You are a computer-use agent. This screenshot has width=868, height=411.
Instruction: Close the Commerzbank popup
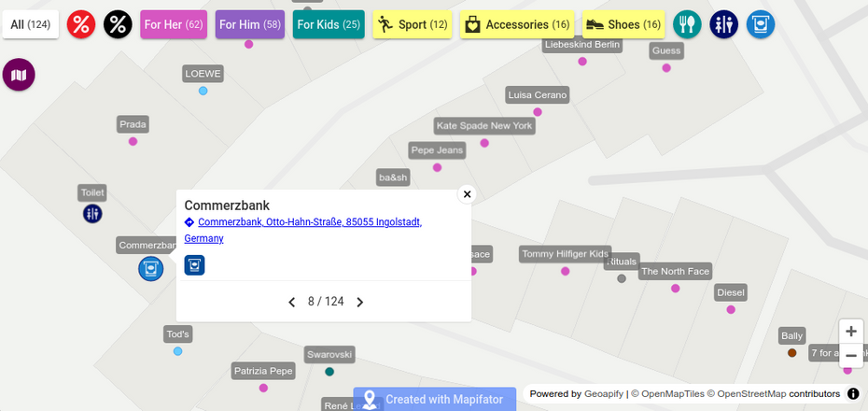pos(468,194)
